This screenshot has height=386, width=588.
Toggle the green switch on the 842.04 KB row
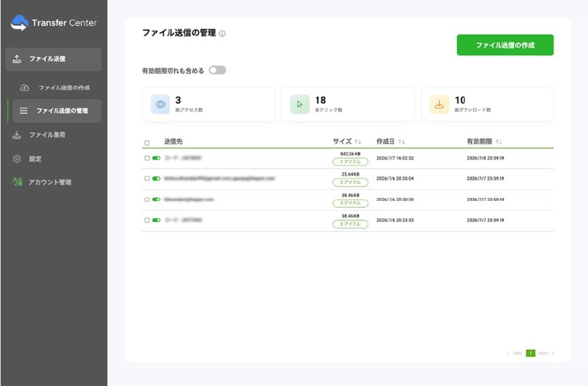pos(156,158)
